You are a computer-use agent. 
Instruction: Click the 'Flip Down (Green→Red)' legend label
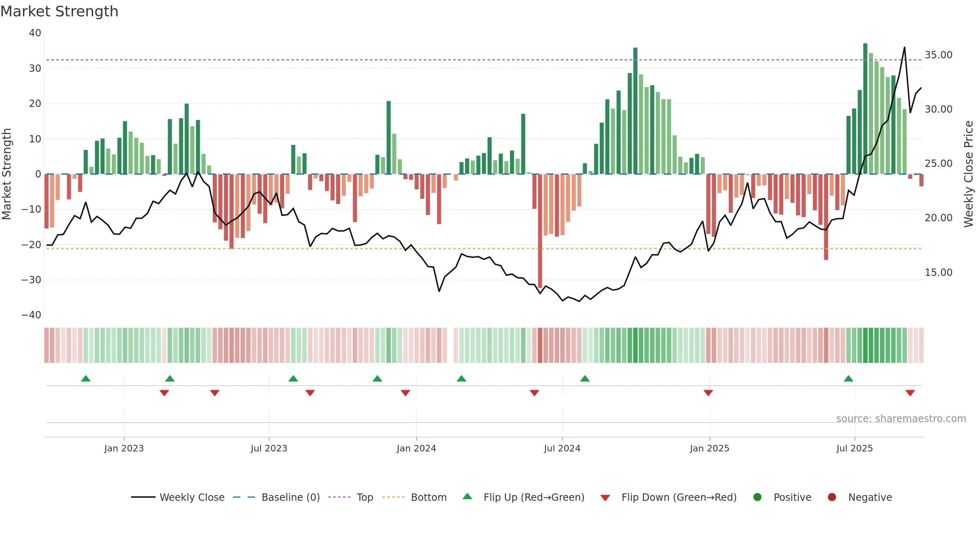(x=679, y=497)
